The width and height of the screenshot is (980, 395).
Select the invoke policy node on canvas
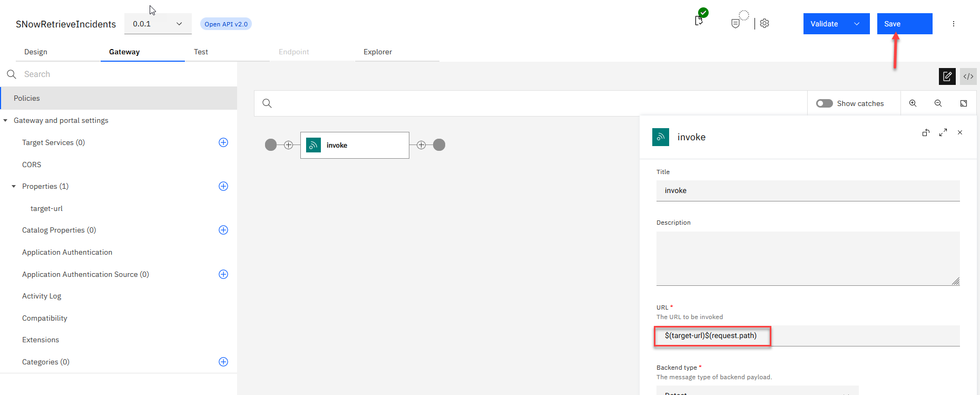[x=355, y=145]
